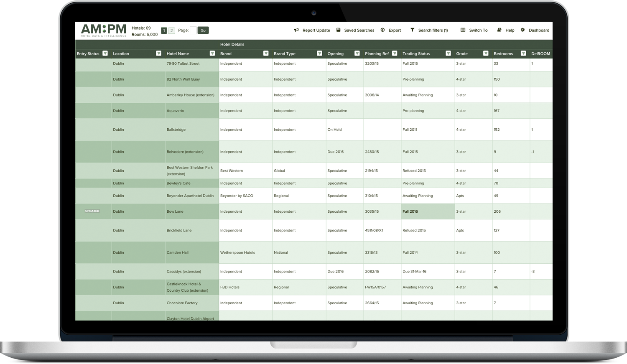The width and height of the screenshot is (627, 364).
Task: Select the Bow Lane hotel name
Action: pos(175,211)
